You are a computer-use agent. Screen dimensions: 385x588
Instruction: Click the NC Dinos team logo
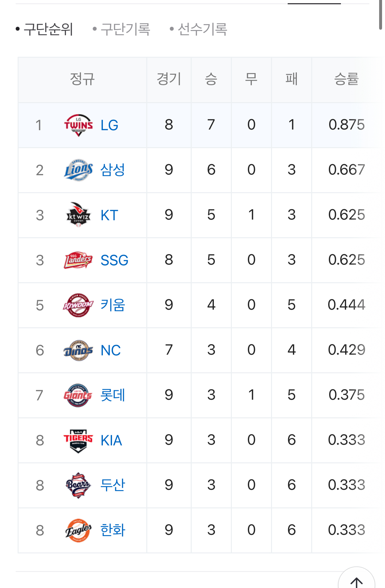(x=78, y=350)
